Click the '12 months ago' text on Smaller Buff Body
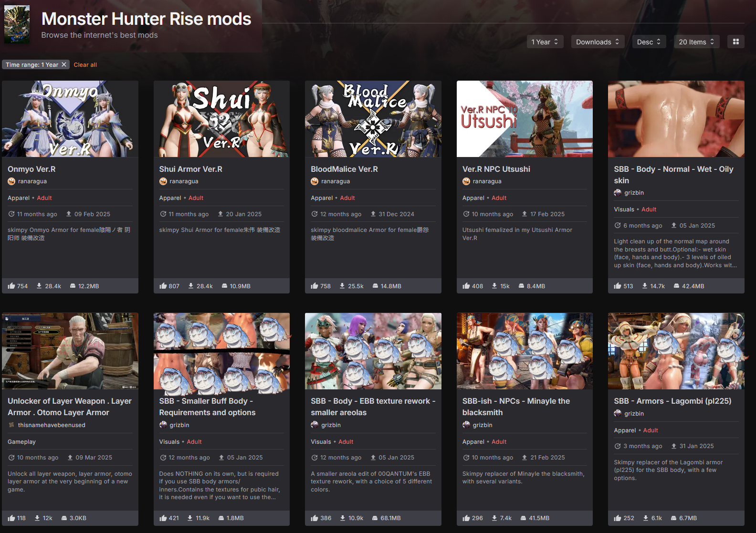Viewport: 756px width, 533px height. pos(189,458)
